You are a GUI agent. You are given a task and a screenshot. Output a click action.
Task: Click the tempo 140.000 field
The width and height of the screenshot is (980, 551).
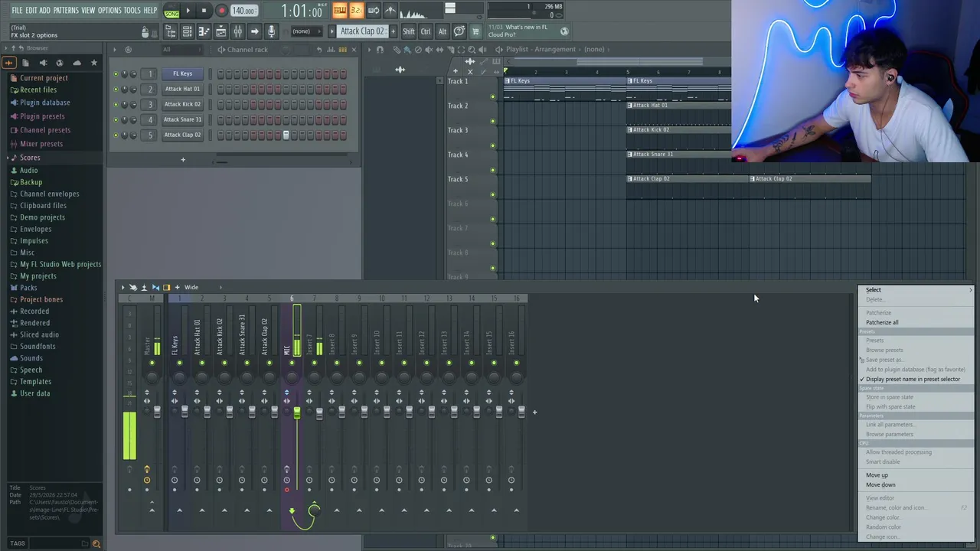(x=243, y=11)
